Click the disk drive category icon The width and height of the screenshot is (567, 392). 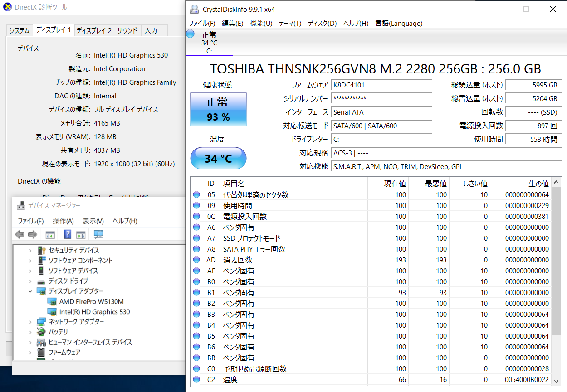pyautogui.click(x=41, y=281)
